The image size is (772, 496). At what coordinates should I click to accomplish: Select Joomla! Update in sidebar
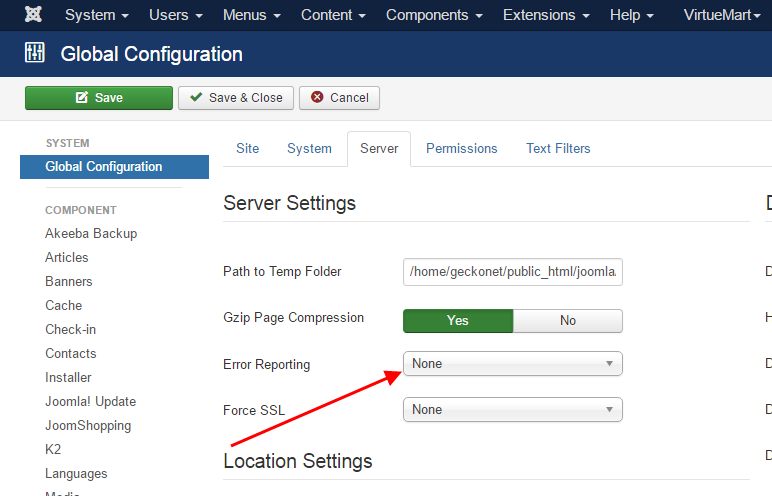tap(90, 402)
